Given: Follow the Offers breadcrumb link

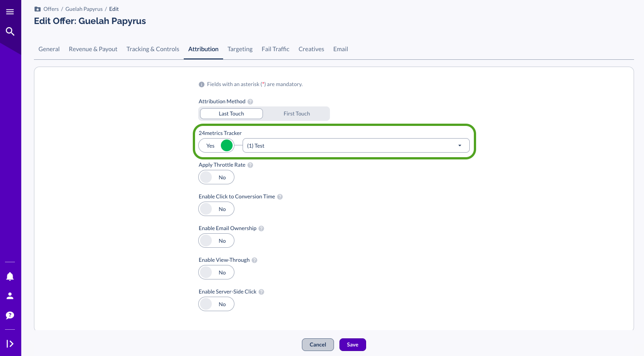Looking at the screenshot, I should click(x=51, y=9).
